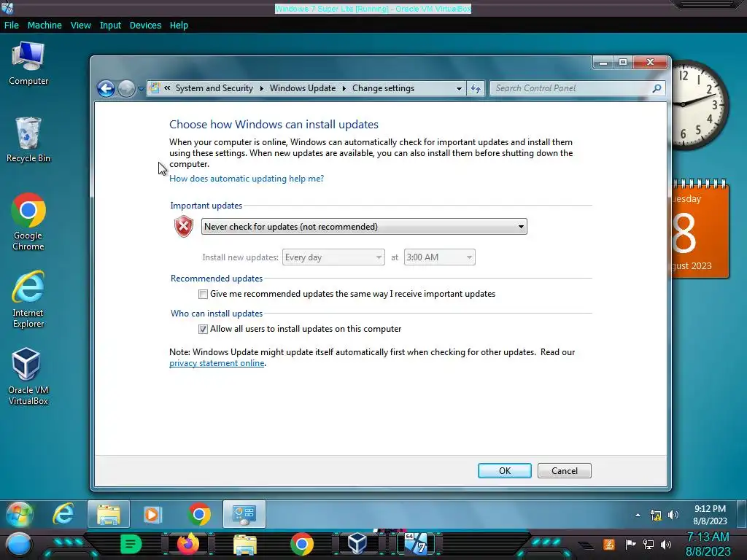This screenshot has width=747, height=560.
Task: Open the VirtualBox Machine menu
Action: click(x=44, y=26)
